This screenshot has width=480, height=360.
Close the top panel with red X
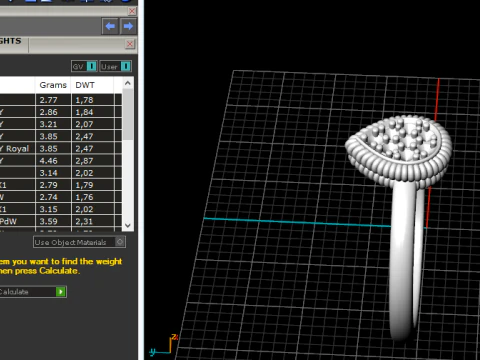(x=132, y=11)
